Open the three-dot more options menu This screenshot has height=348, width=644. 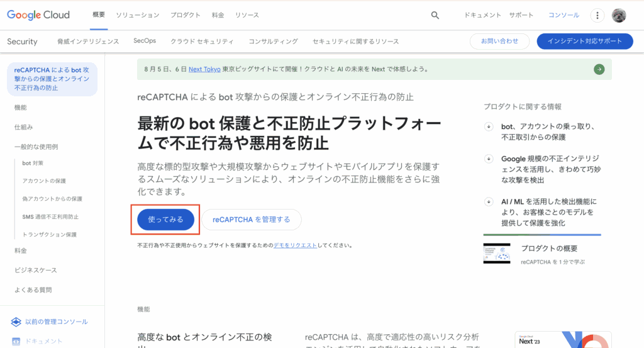click(x=597, y=15)
